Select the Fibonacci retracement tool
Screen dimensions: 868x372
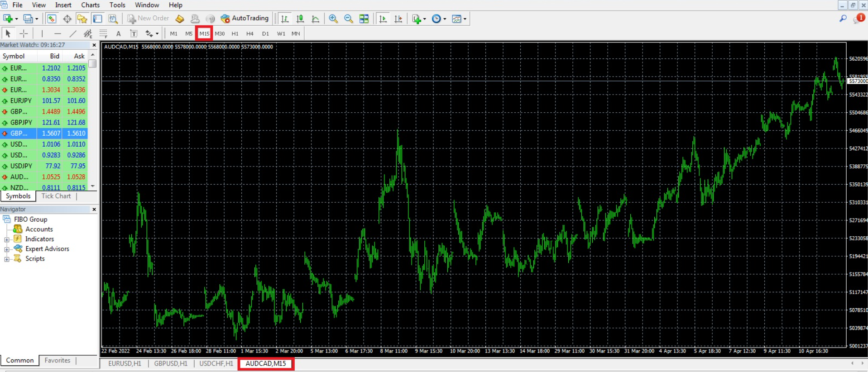(x=103, y=33)
